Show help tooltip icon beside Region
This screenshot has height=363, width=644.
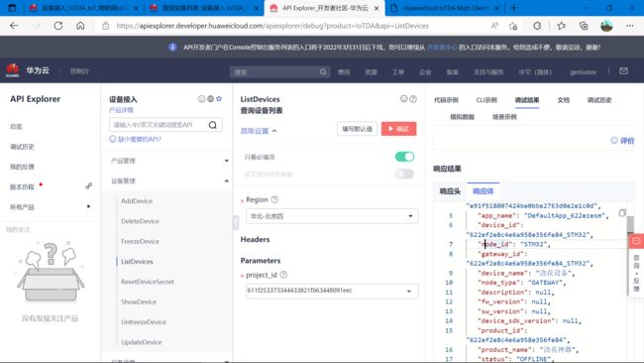(274, 199)
